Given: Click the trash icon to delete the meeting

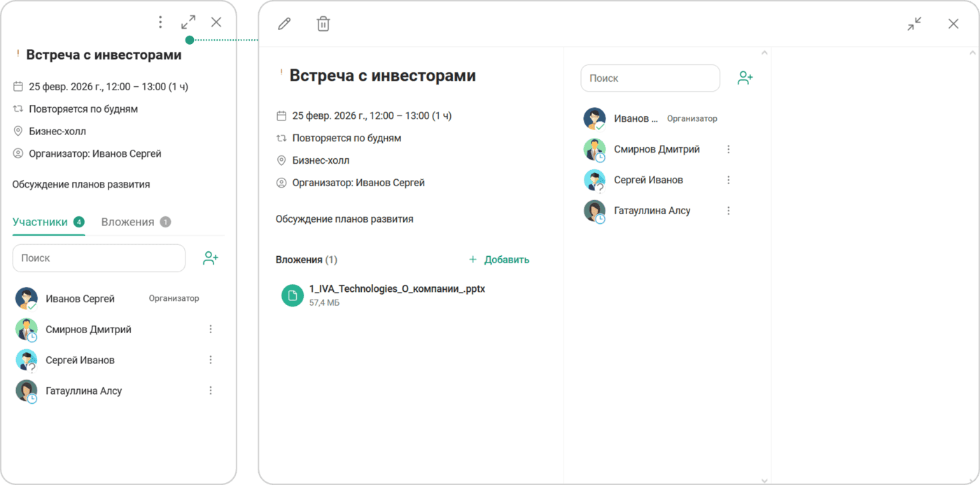Looking at the screenshot, I should (323, 23).
